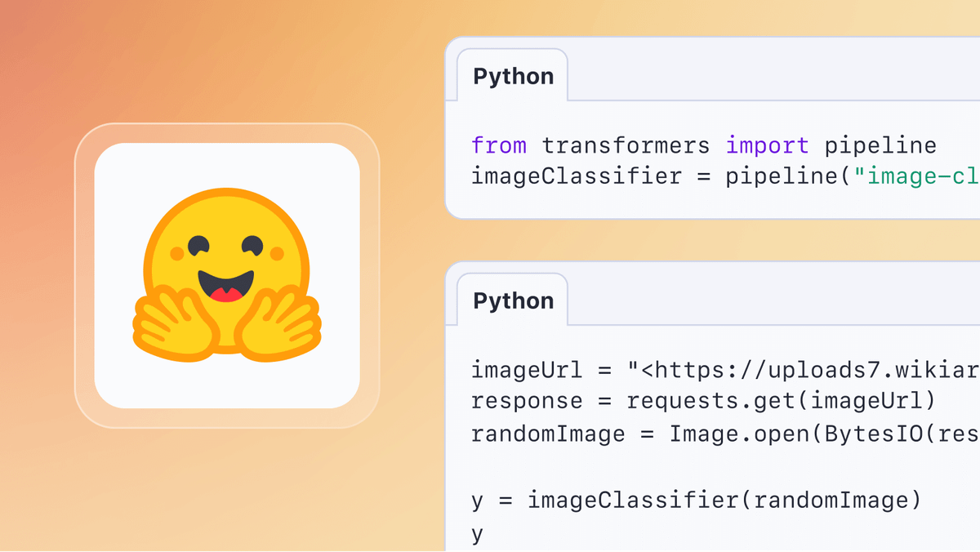The image size is (980, 552).
Task: Click the Hugging Face hugging emoji logo
Action: (x=225, y=278)
